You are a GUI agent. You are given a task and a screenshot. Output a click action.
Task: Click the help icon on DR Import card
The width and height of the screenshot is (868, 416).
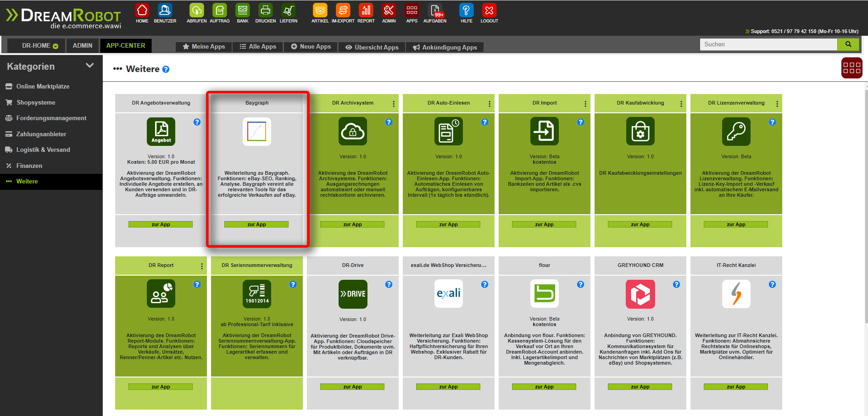[580, 122]
